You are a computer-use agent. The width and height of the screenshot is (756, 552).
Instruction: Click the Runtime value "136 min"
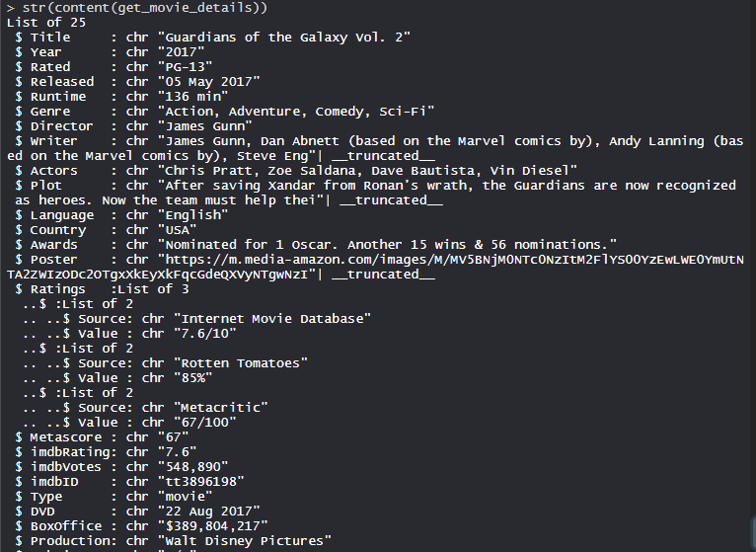coord(191,97)
